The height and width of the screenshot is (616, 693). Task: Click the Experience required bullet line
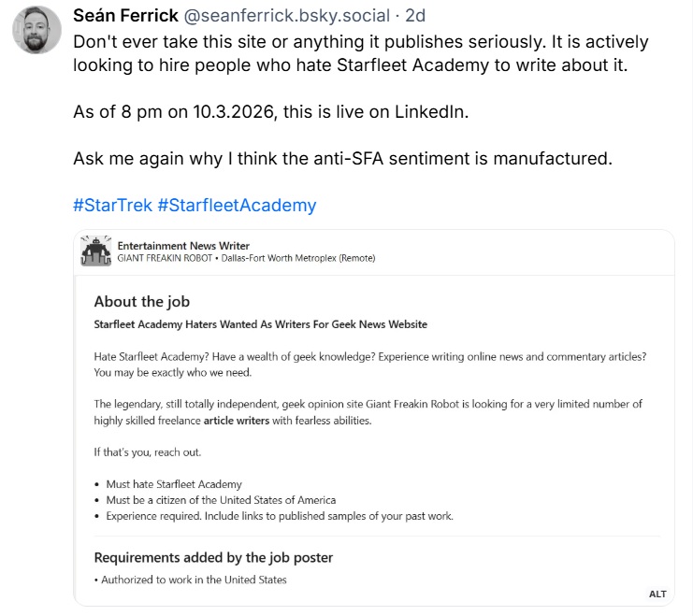[x=279, y=516]
